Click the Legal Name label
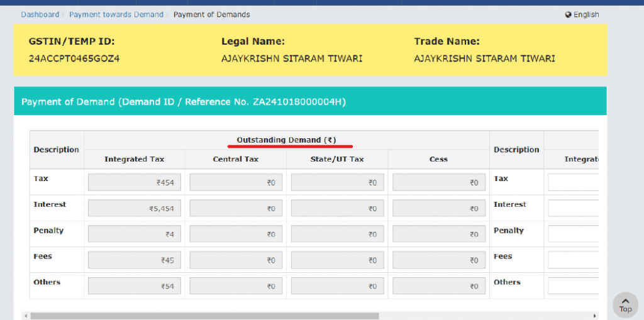644x320 pixels. 253,41
